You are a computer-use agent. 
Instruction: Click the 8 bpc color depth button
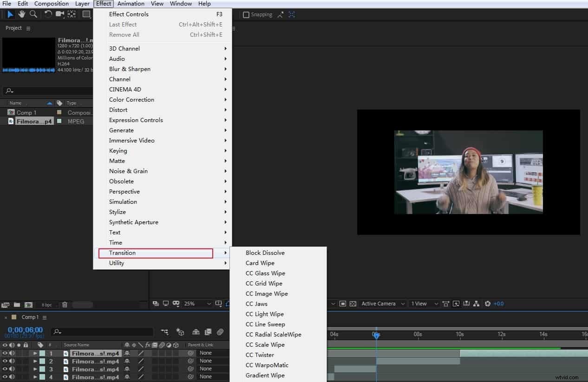click(46, 304)
